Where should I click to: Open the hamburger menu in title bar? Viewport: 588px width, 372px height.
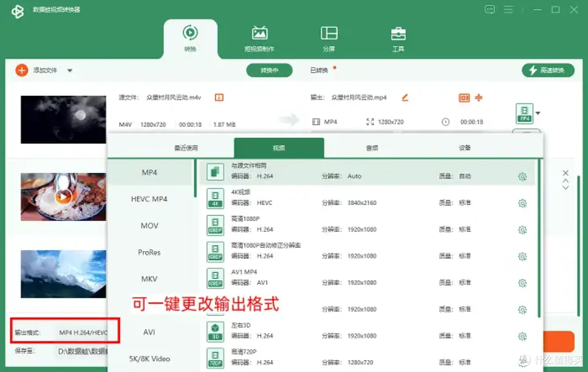pos(509,9)
